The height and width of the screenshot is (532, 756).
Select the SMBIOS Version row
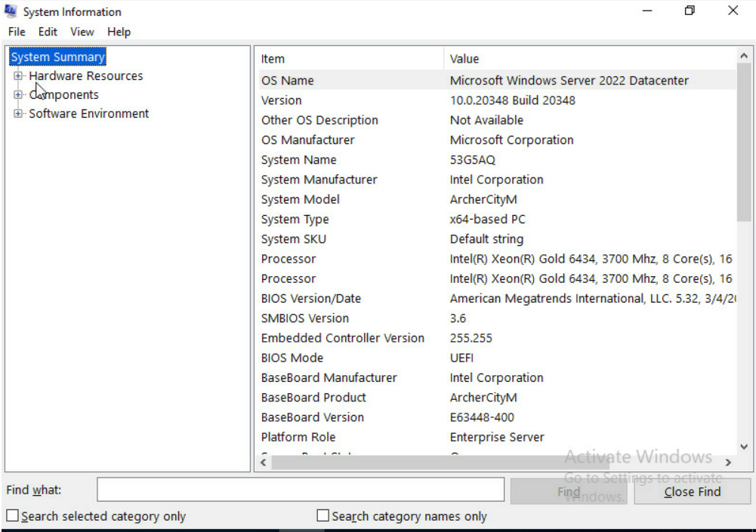[497, 318]
